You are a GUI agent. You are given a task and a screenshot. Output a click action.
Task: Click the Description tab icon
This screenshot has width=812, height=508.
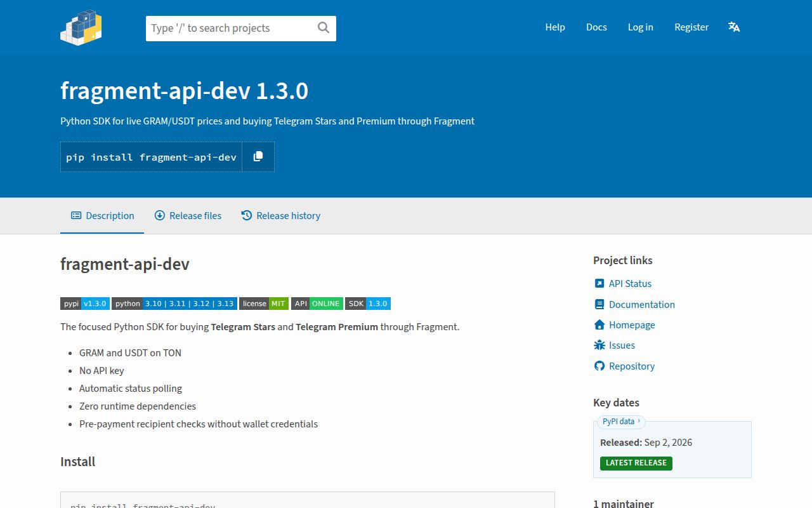pyautogui.click(x=76, y=216)
